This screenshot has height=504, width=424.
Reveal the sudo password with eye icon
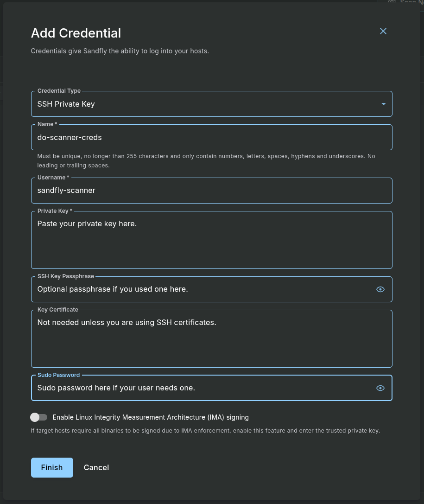380,388
